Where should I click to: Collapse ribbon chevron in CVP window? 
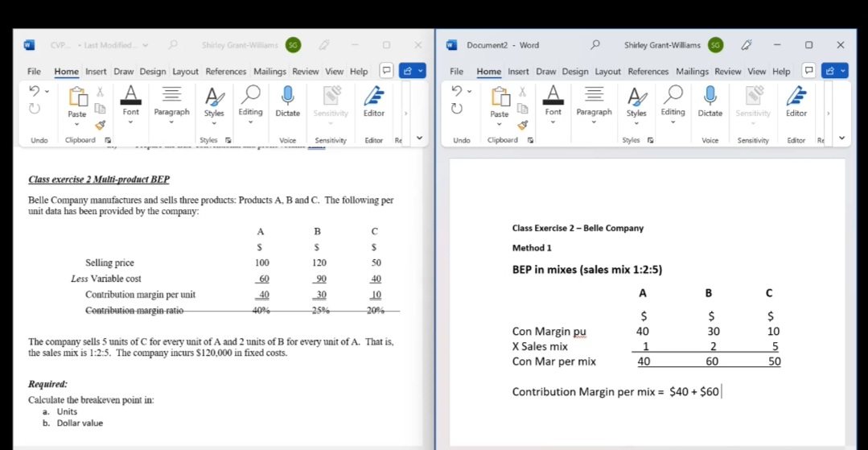419,138
